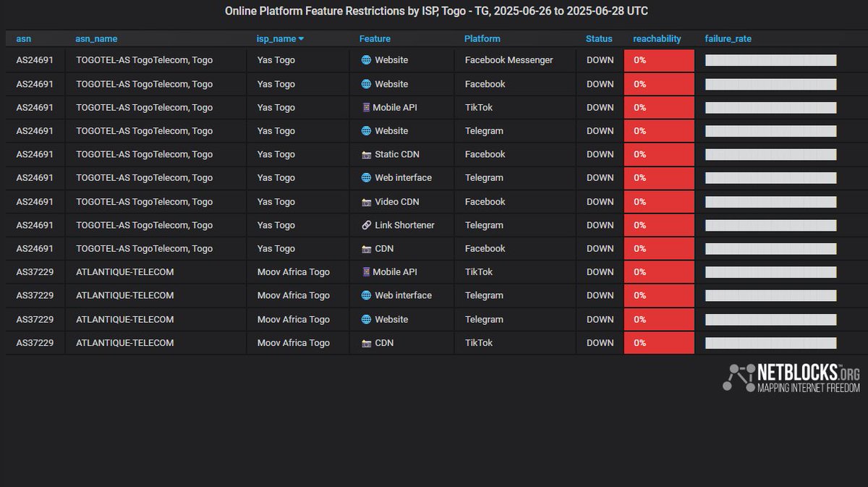The height and width of the screenshot is (487, 868).
Task: Click DOWN status in Moov Africa CDN TikTok row
Action: coord(600,343)
